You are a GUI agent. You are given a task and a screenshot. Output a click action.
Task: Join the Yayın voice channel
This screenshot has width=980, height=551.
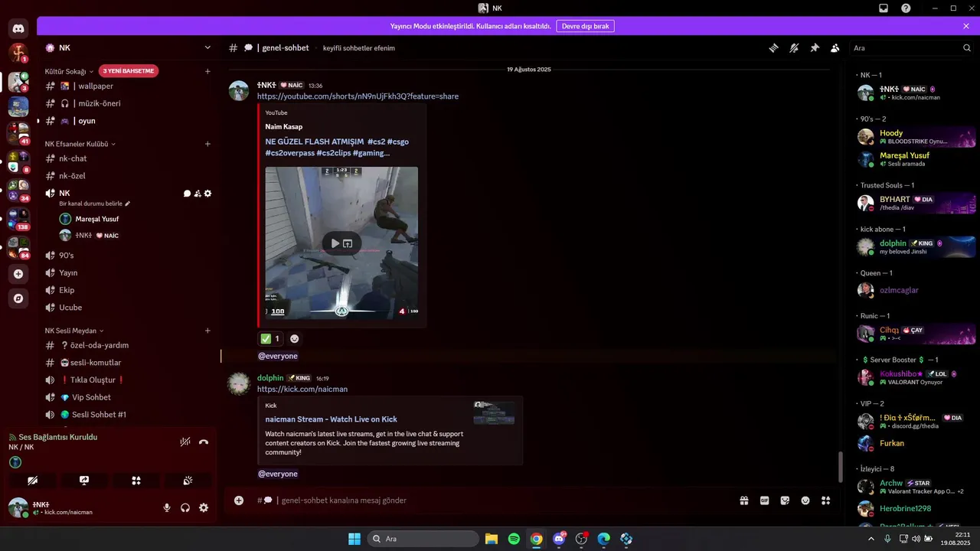coord(127,272)
